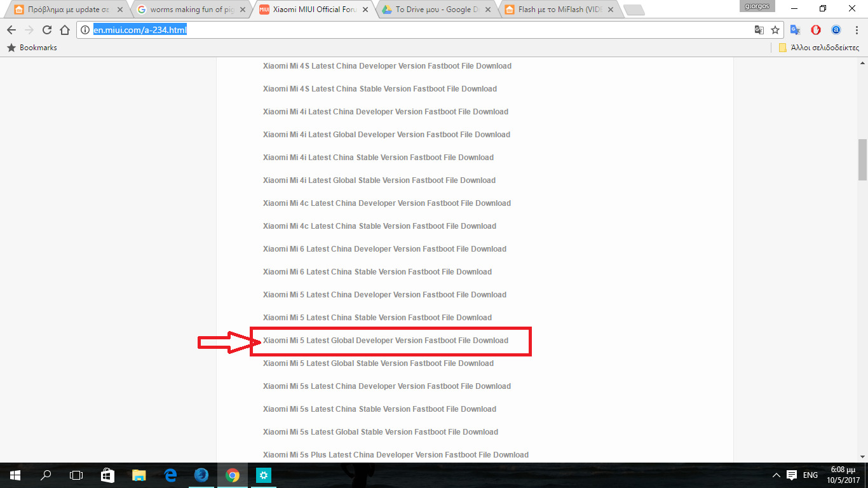868x488 pixels.
Task: Open Mi 6 China Stable Fastboot link
Action: (377, 272)
